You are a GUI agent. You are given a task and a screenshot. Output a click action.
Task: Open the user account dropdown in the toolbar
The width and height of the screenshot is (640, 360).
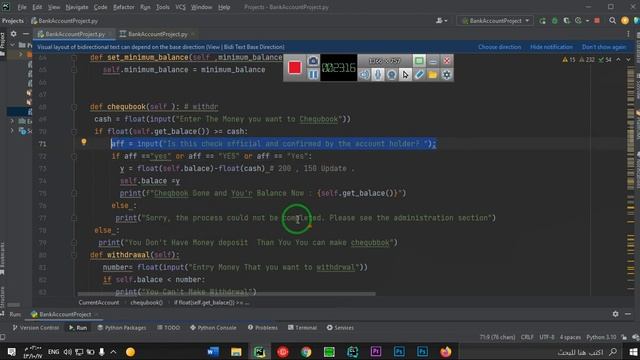[442, 21]
